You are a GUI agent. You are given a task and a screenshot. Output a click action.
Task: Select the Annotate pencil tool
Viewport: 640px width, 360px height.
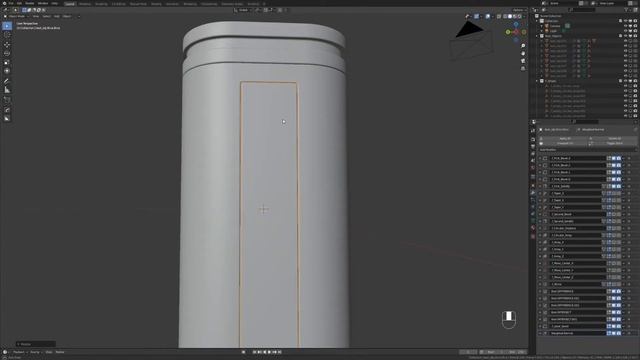(7, 81)
